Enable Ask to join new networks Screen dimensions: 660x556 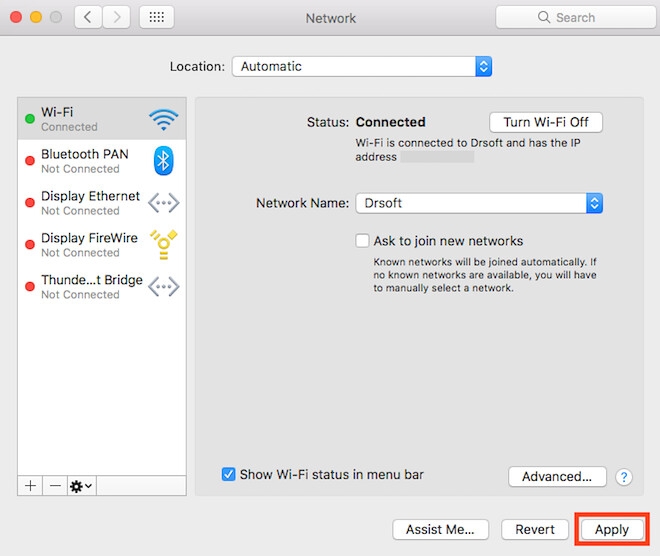point(362,241)
